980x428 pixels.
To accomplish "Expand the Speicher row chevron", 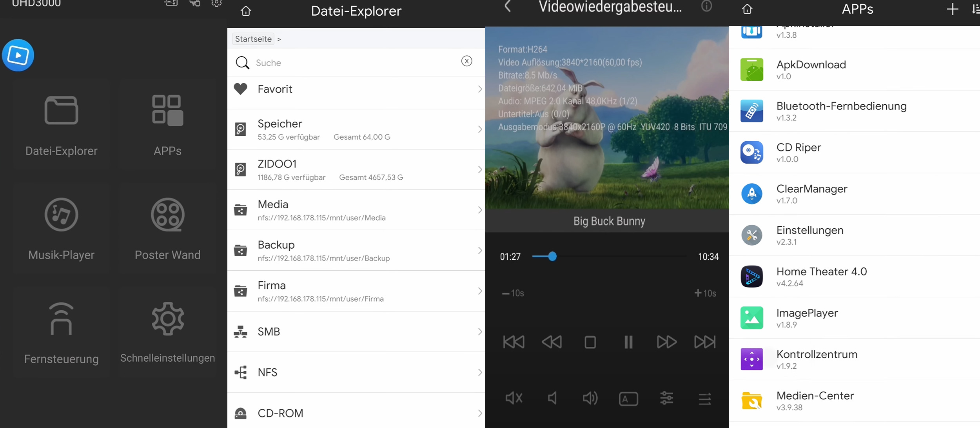I will (x=480, y=129).
